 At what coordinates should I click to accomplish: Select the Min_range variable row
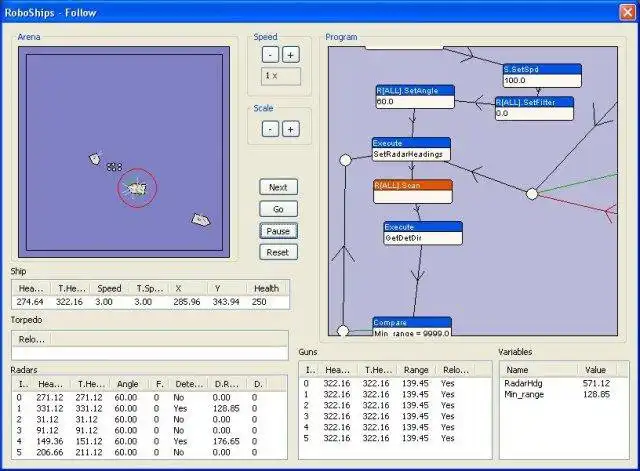coord(564,394)
